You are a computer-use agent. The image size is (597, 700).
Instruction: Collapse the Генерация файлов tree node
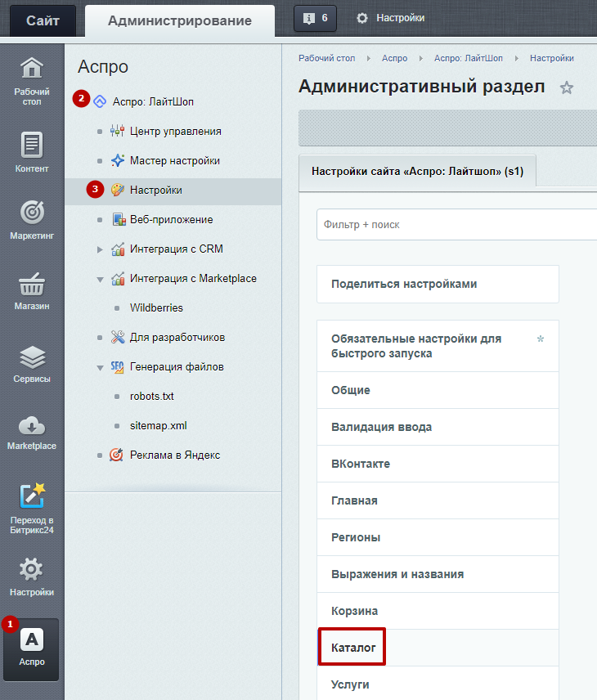coord(100,368)
